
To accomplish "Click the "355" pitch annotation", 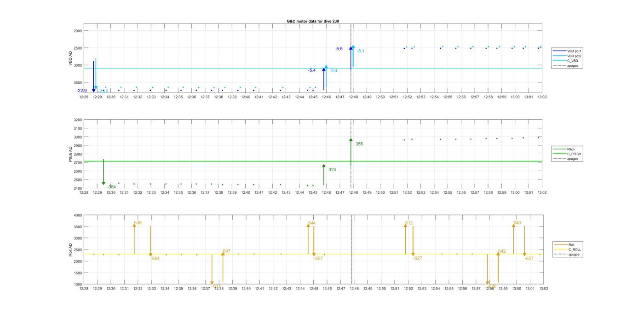I will [x=359, y=144].
